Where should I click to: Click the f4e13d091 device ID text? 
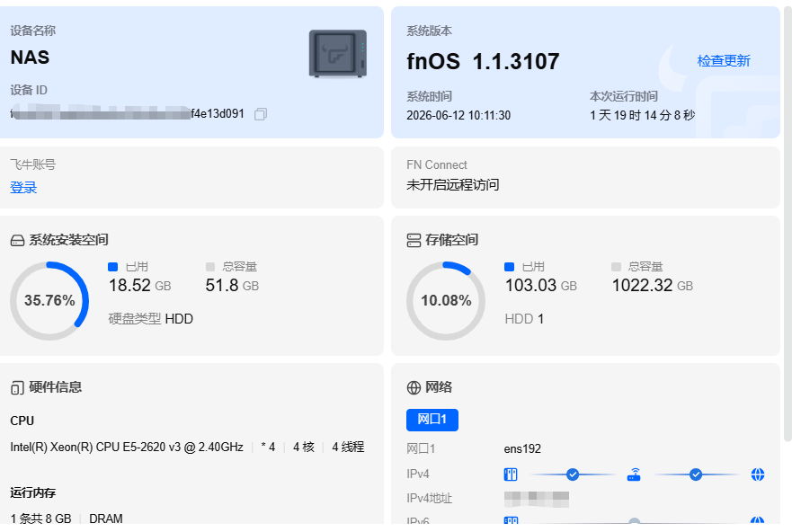tap(218, 114)
